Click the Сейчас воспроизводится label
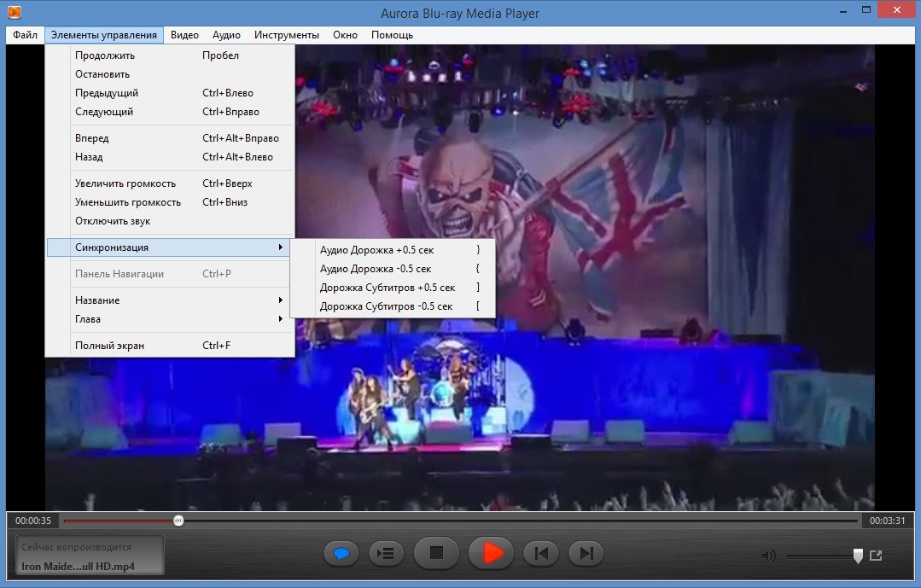 76,547
